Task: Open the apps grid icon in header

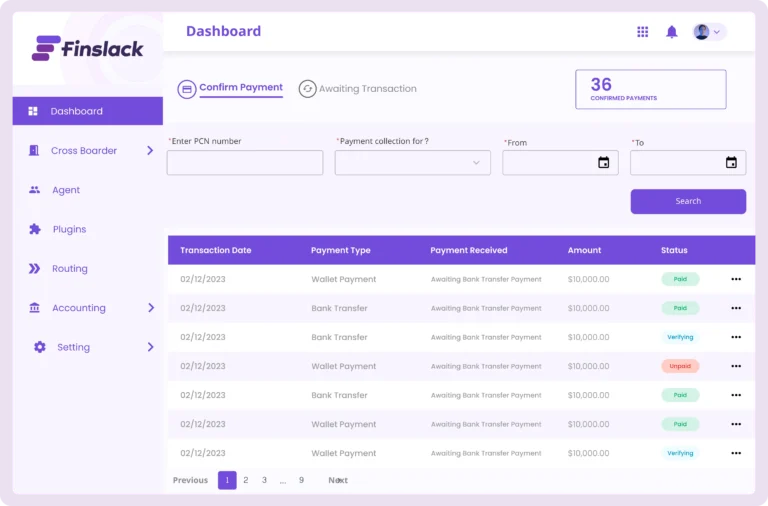Action: click(x=642, y=32)
